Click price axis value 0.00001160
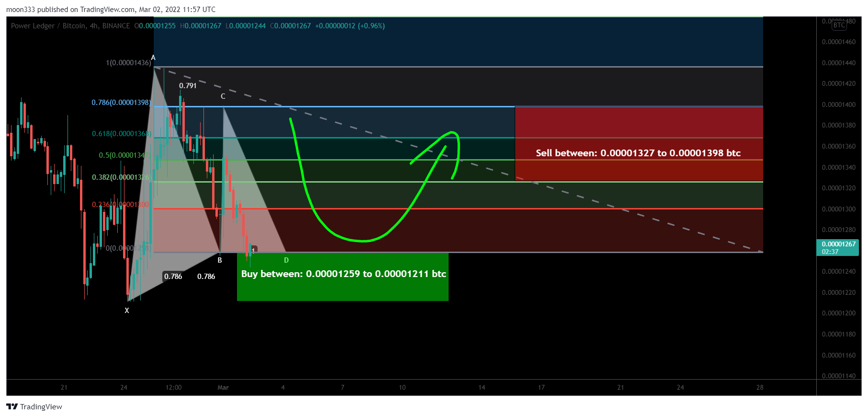This screenshot has height=417, width=868. pos(839,356)
